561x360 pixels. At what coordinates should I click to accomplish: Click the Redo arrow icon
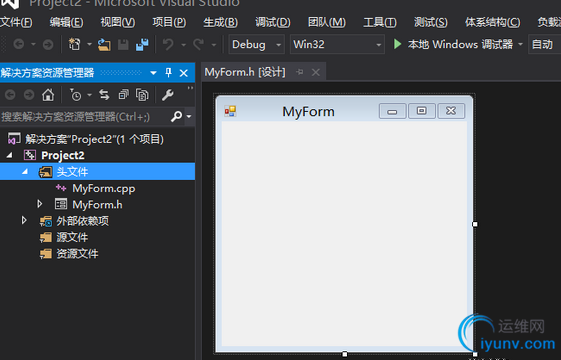[x=199, y=45]
